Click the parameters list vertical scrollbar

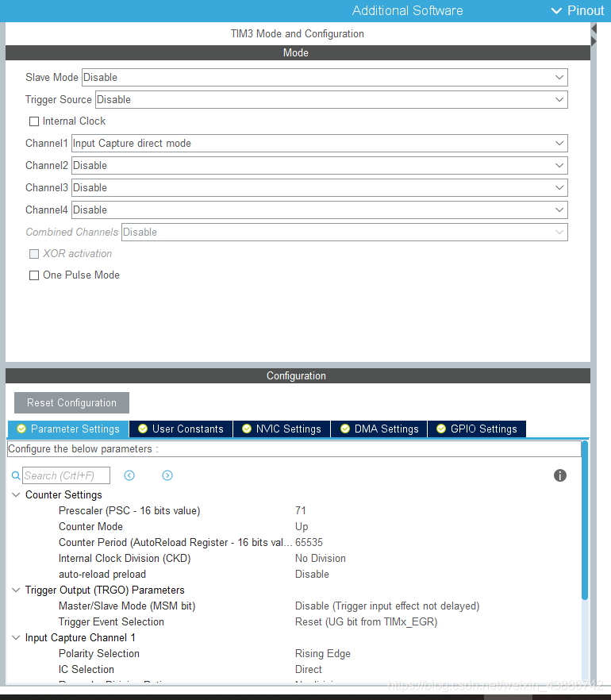pyautogui.click(x=585, y=520)
